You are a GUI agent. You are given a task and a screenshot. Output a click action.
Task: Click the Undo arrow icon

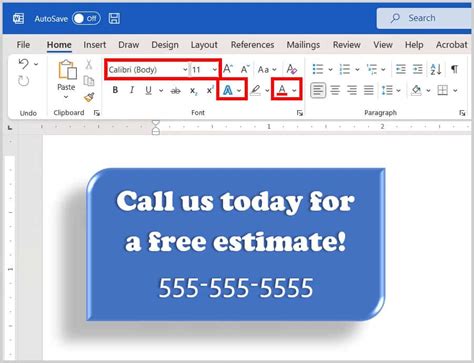point(23,63)
